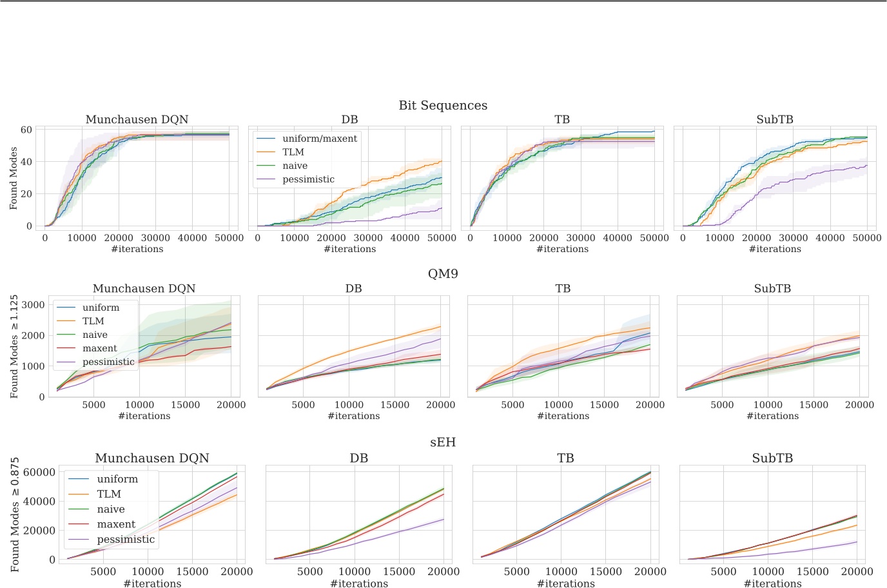Click the blue 'uniform' line swatch in QM9 legend
887x588 pixels.
coord(66,308)
